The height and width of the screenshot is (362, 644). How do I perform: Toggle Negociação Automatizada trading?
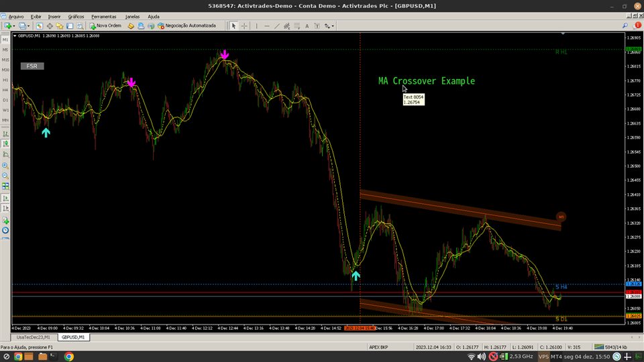(187, 26)
